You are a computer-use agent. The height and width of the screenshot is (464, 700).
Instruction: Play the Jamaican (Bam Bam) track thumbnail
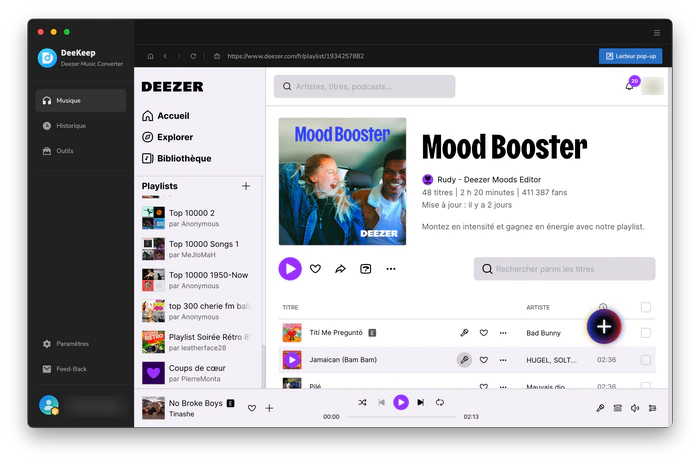[x=292, y=360]
